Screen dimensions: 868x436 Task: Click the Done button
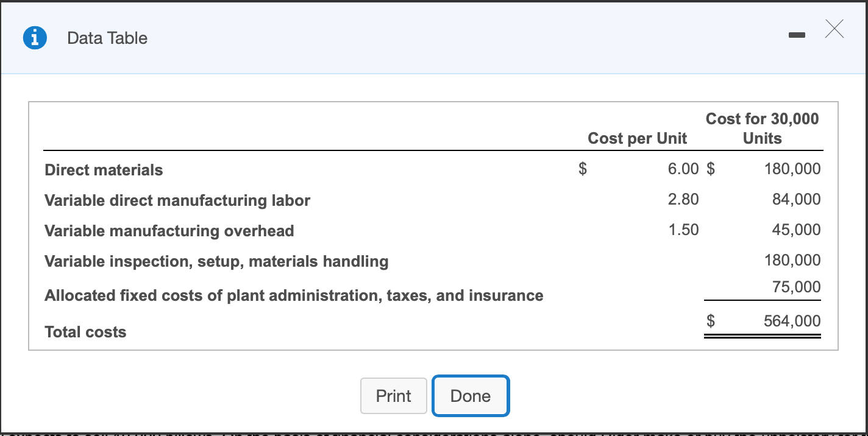pos(470,396)
